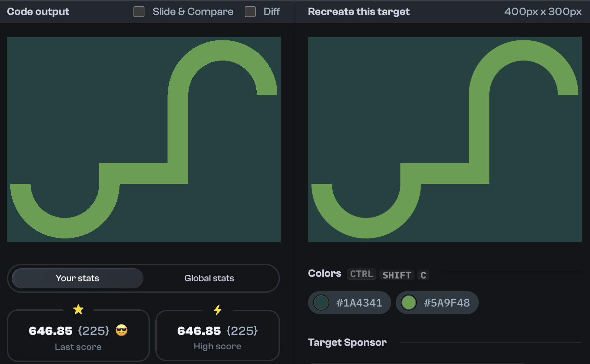Click the C key hint badge

423,275
